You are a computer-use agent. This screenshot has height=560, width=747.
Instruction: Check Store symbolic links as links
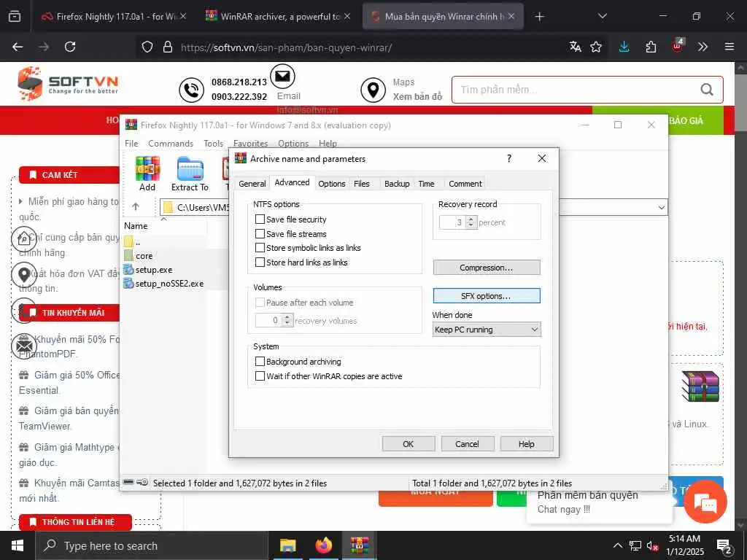260,248
